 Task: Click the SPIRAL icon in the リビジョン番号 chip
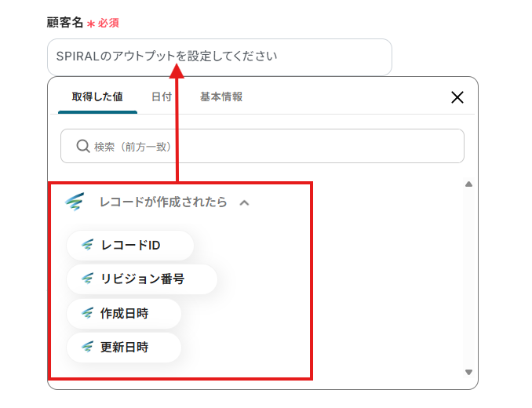tap(88, 279)
